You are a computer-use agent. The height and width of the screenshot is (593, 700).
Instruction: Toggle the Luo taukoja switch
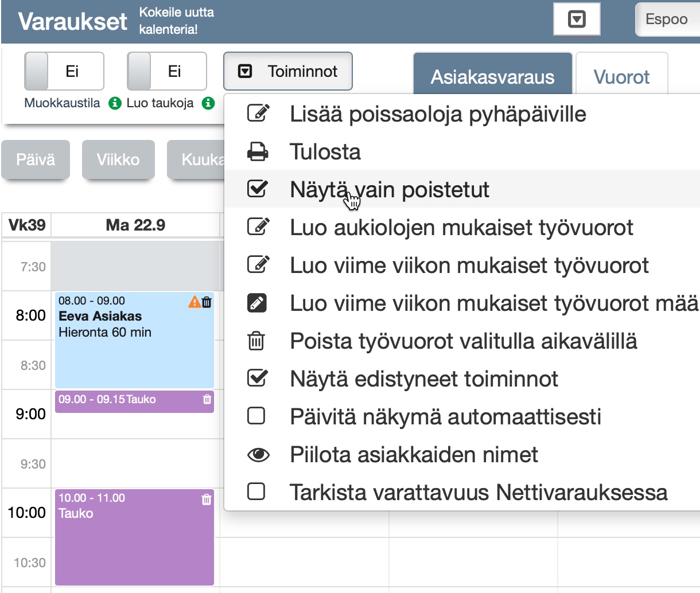[x=166, y=72]
